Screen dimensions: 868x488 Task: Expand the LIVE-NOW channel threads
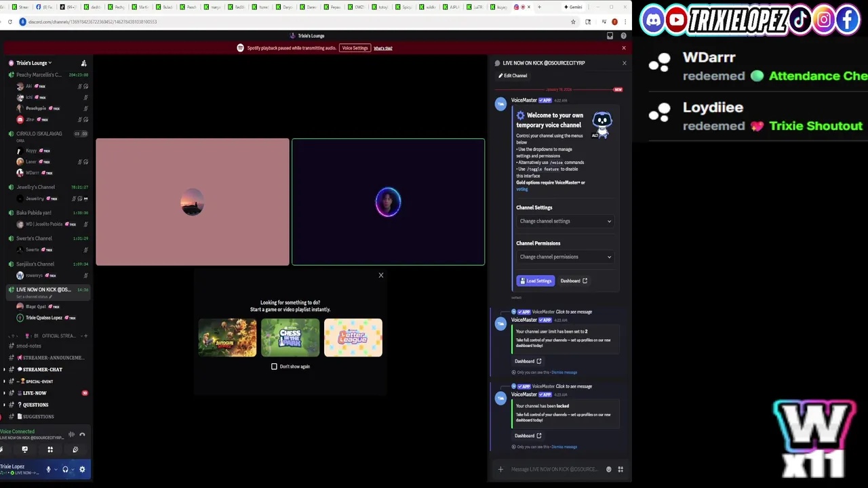[4, 393]
